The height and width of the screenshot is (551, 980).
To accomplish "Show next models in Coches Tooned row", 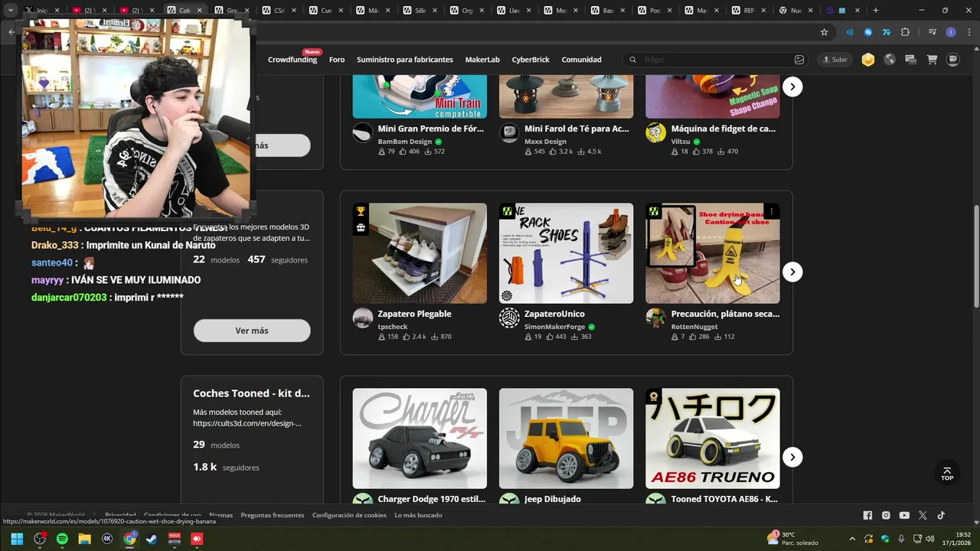I will 792,457.
